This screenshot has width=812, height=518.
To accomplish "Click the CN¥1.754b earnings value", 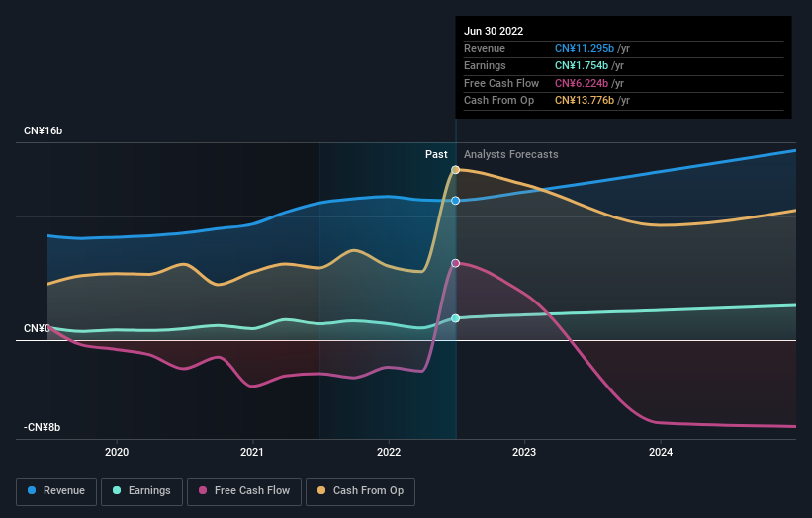I will 581,65.
